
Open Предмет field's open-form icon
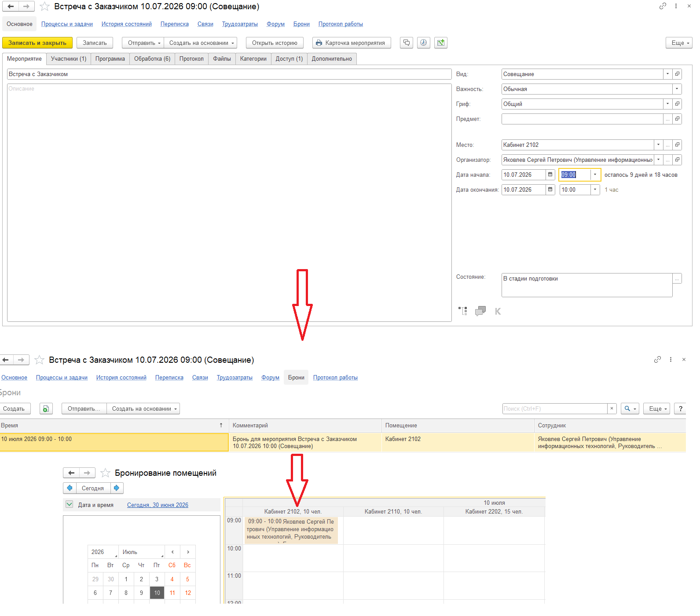(677, 119)
